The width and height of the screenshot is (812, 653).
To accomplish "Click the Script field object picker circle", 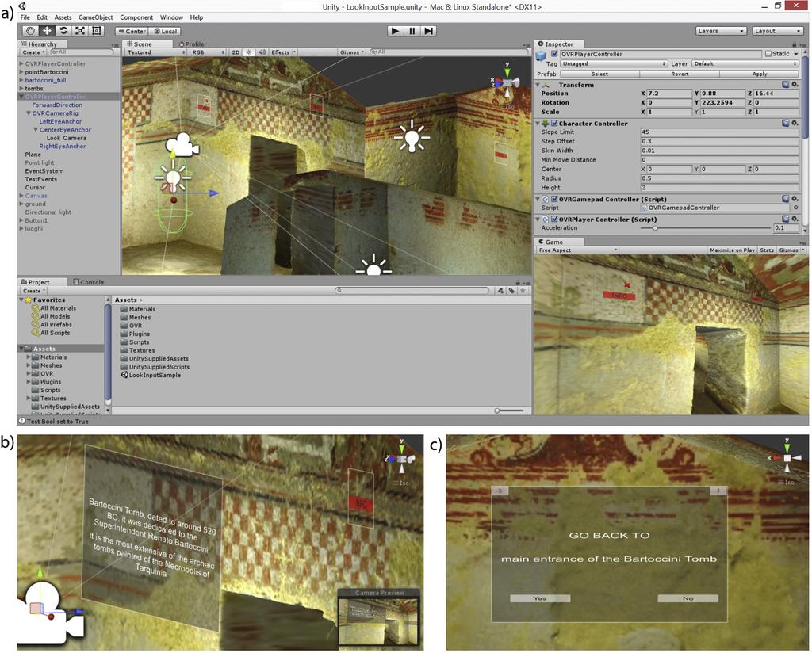I will (795, 208).
